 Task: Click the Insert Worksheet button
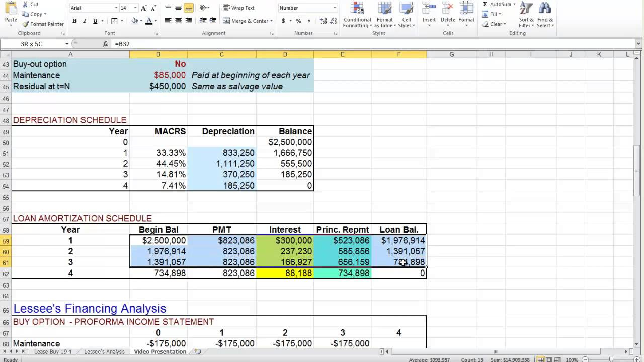[x=196, y=351]
